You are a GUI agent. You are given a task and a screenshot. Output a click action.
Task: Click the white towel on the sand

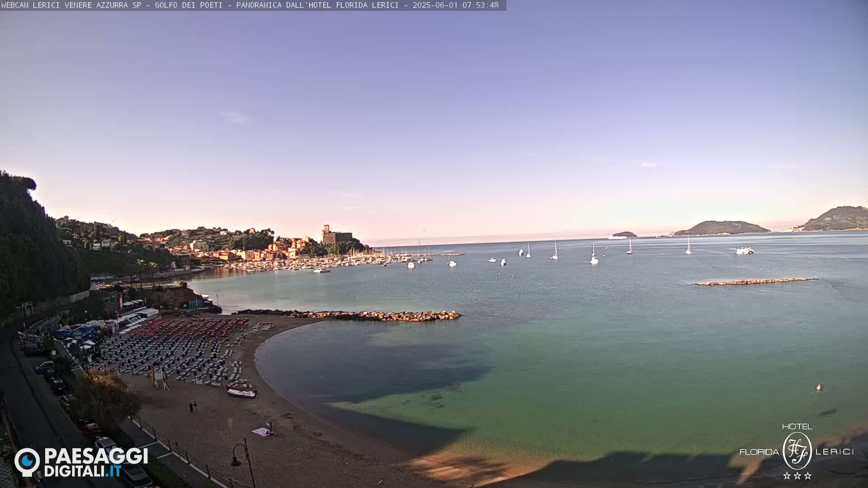262,432
